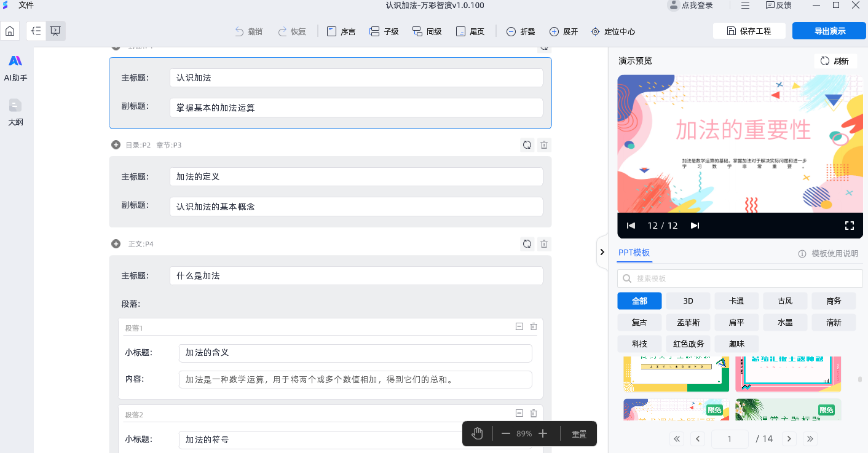Screen dimensions: 868x453
Task: Filter templates by 清新
Action: tap(834, 322)
